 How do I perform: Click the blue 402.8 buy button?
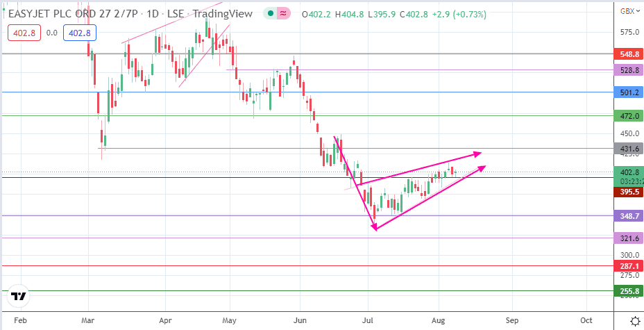(80, 33)
